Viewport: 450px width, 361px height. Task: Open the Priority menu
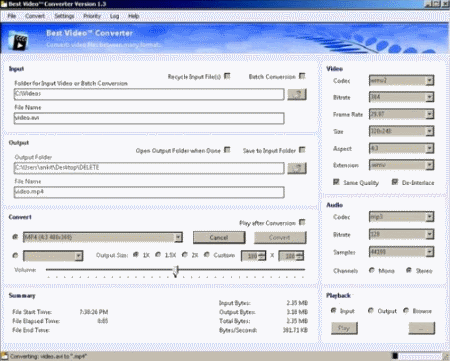pyautogui.click(x=92, y=16)
